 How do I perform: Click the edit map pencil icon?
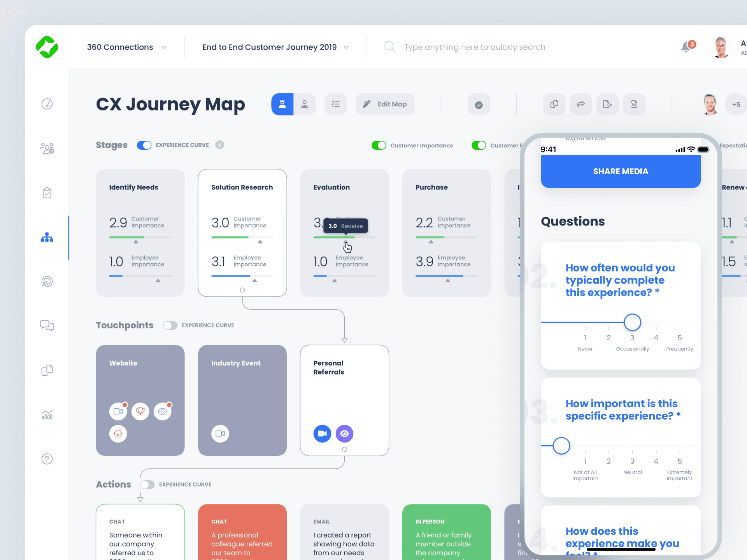[x=367, y=103]
